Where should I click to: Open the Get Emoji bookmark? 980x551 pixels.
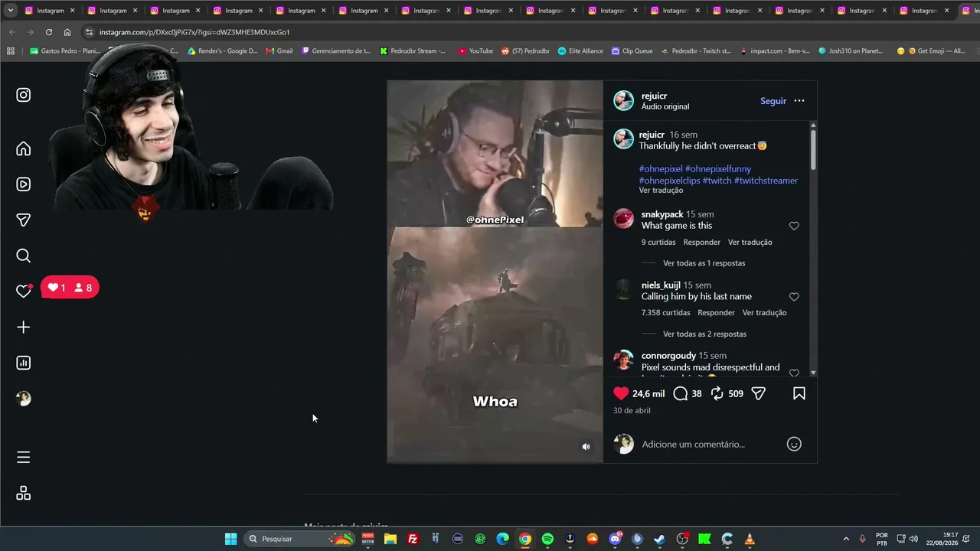click(x=931, y=51)
